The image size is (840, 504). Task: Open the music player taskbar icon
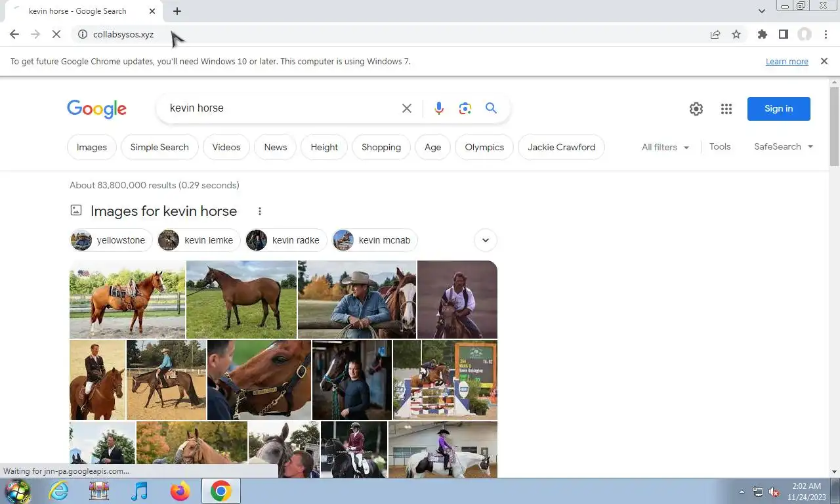point(139,491)
